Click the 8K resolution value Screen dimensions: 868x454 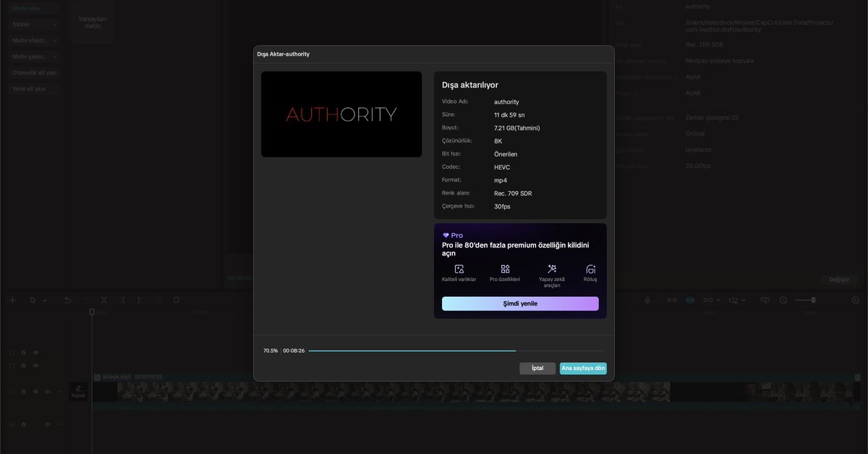coord(498,141)
